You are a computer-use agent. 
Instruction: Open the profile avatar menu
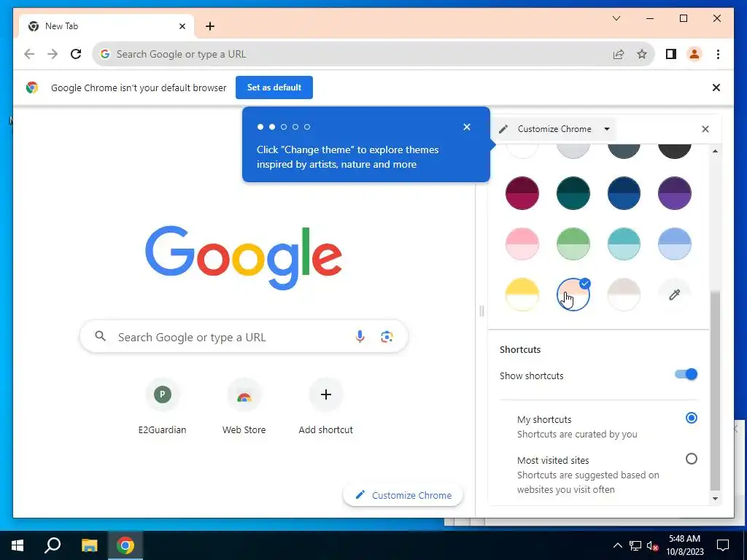(694, 54)
